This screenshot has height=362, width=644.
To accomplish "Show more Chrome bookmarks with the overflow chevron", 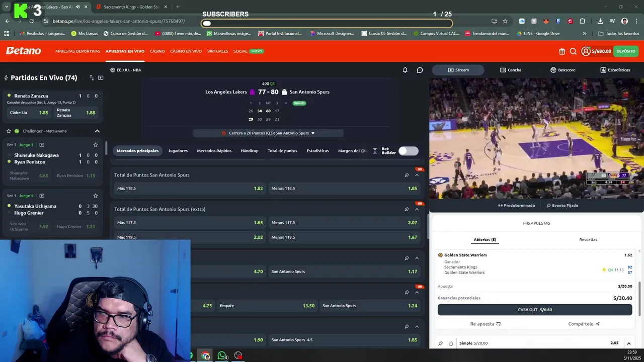I will click(x=584, y=34).
